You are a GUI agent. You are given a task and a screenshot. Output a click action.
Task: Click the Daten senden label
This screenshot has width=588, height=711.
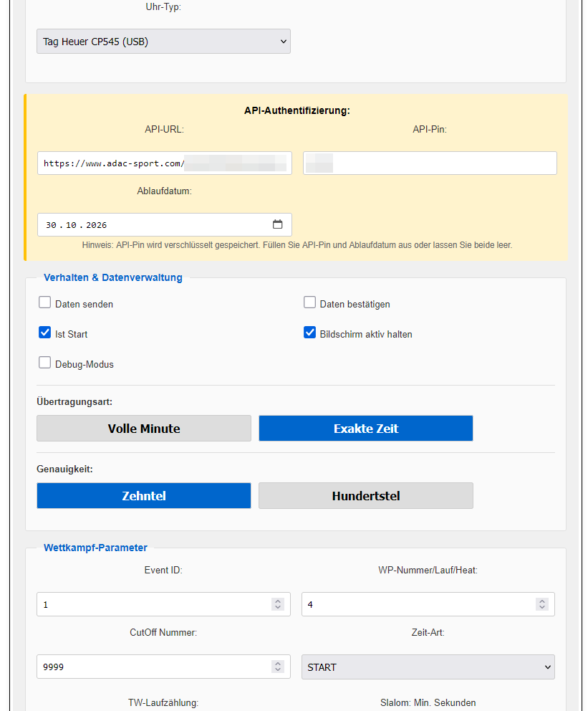point(85,305)
